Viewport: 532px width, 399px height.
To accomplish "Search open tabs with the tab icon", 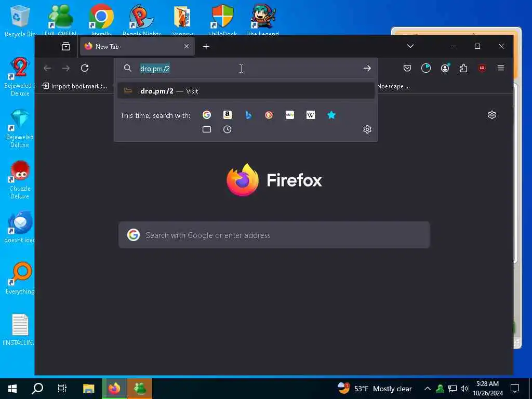I will pyautogui.click(x=207, y=129).
